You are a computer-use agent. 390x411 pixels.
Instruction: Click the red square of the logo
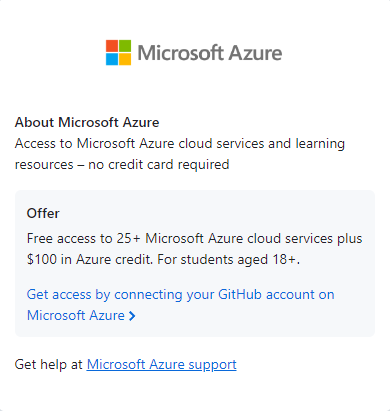tap(112, 46)
